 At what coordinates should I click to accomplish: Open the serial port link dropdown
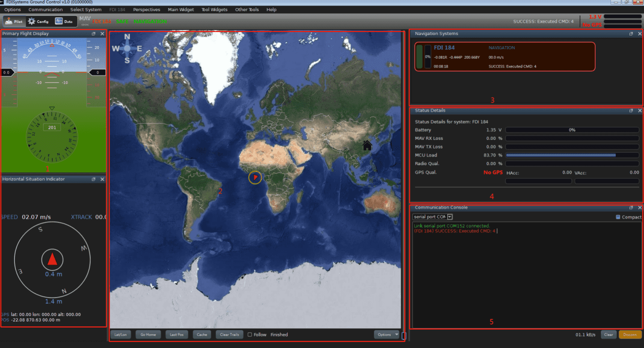[x=450, y=217]
